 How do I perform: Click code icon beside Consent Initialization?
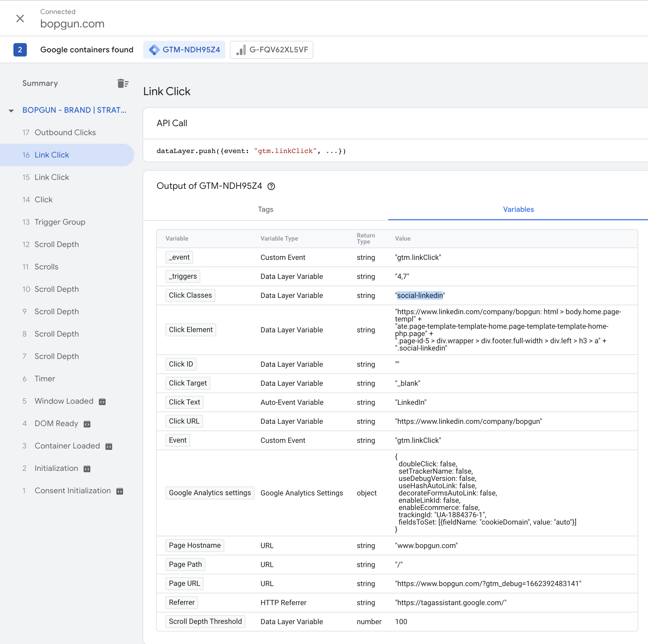[x=120, y=491]
